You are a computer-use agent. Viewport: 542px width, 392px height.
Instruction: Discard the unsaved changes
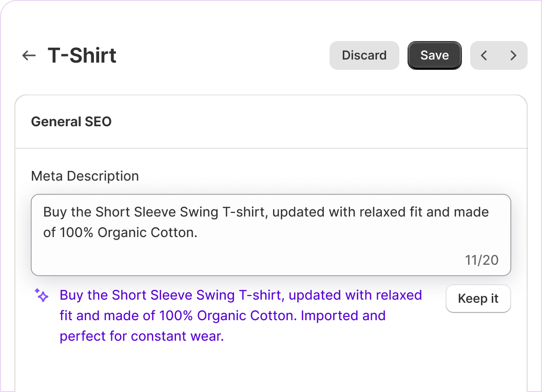pos(364,55)
